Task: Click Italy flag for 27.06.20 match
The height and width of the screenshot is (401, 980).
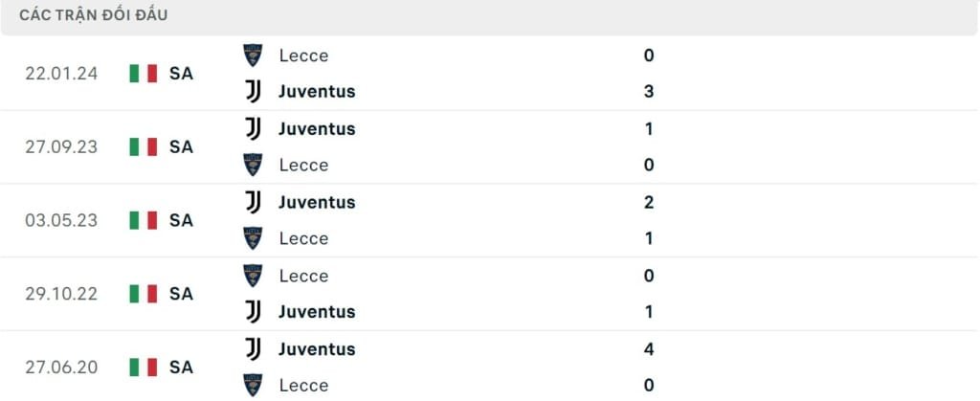Action: (144, 367)
